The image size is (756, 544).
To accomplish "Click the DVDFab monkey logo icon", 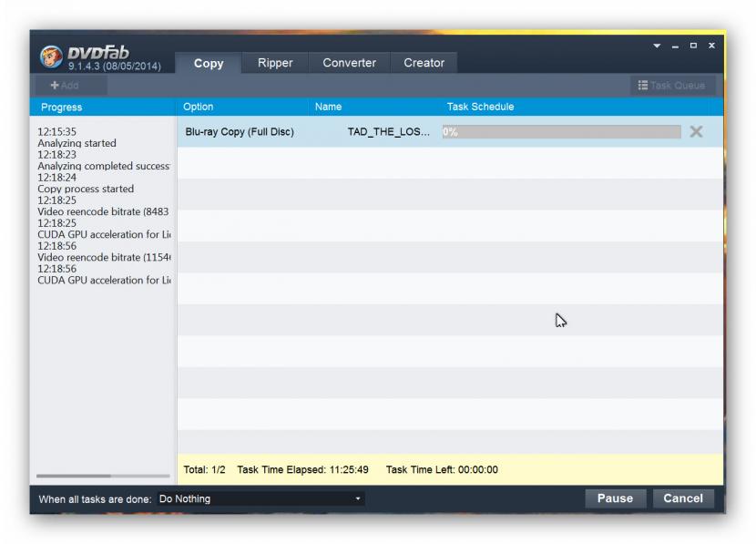I will [51, 56].
